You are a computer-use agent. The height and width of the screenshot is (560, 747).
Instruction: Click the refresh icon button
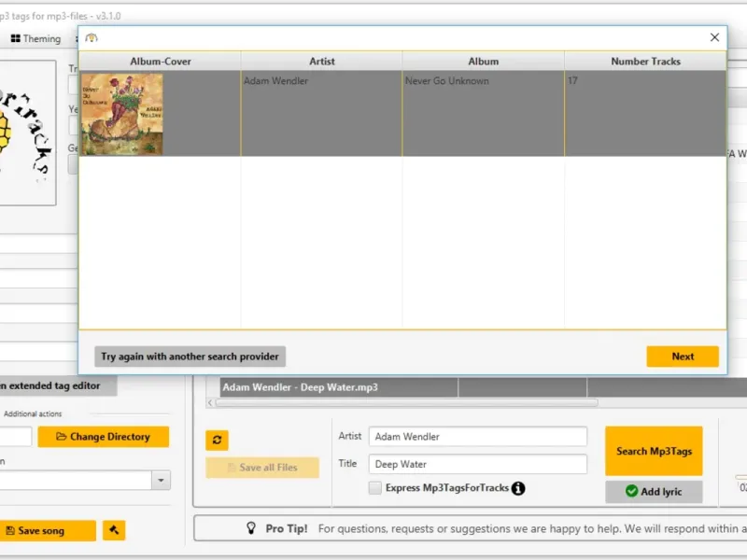click(217, 440)
